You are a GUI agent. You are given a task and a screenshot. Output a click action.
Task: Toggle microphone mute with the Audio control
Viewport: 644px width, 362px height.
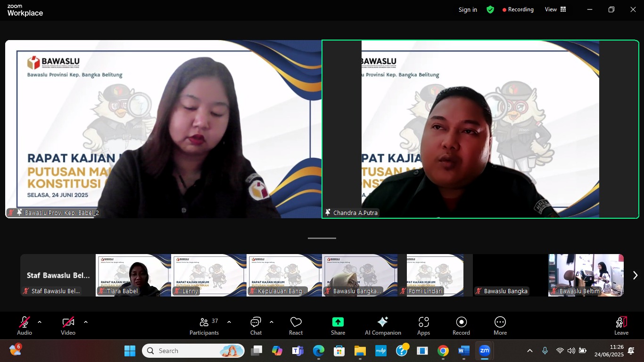[24, 325]
